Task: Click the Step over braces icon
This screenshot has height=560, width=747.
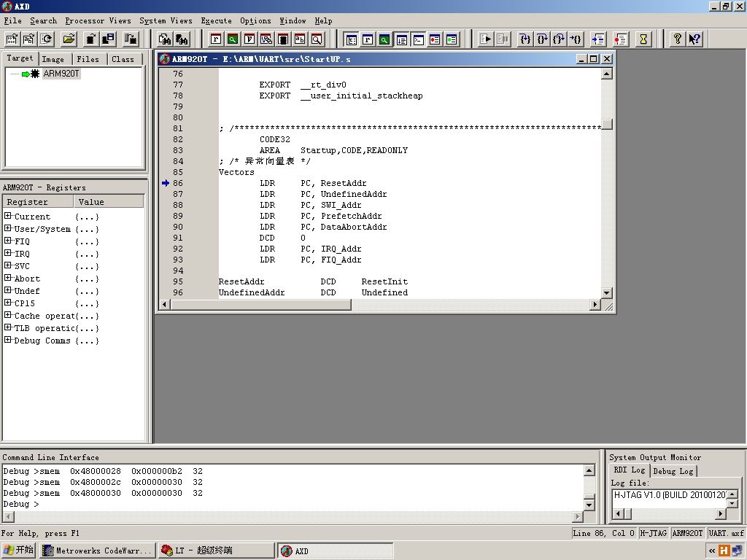Action: point(542,39)
